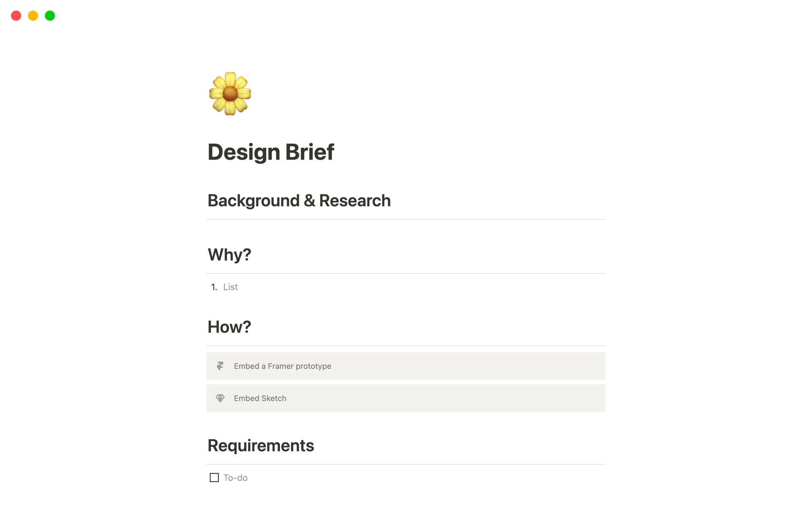Click the 'Background & Research' heading
The image size is (812, 508).
pyautogui.click(x=299, y=200)
